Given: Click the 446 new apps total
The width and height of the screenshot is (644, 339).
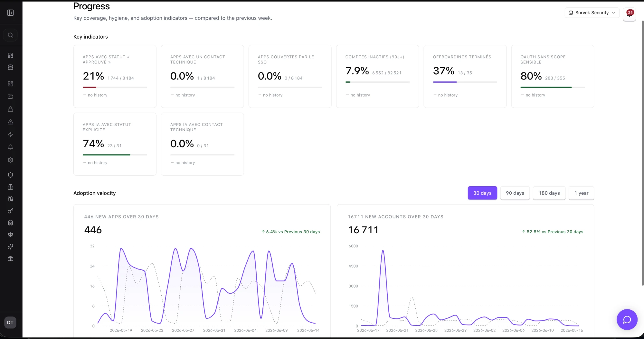Looking at the screenshot, I should coord(93,230).
